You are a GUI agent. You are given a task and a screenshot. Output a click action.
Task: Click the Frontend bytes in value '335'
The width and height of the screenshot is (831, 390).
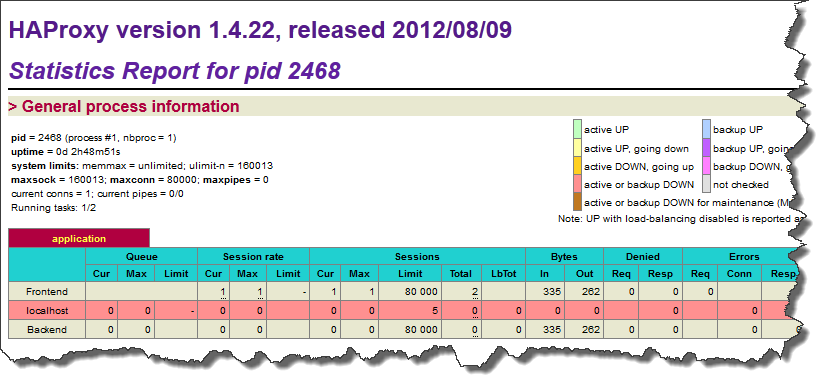tap(551, 291)
